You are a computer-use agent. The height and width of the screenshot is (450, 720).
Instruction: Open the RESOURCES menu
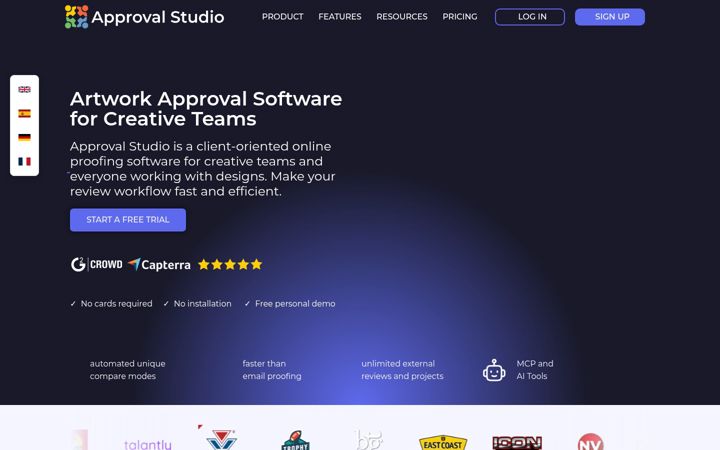pyautogui.click(x=402, y=17)
